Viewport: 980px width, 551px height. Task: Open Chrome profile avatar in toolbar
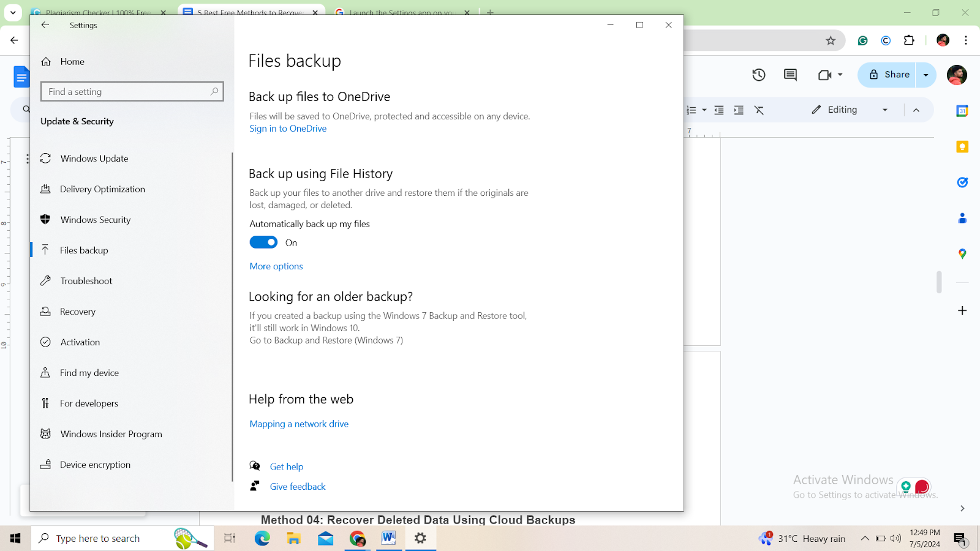pyautogui.click(x=943, y=40)
